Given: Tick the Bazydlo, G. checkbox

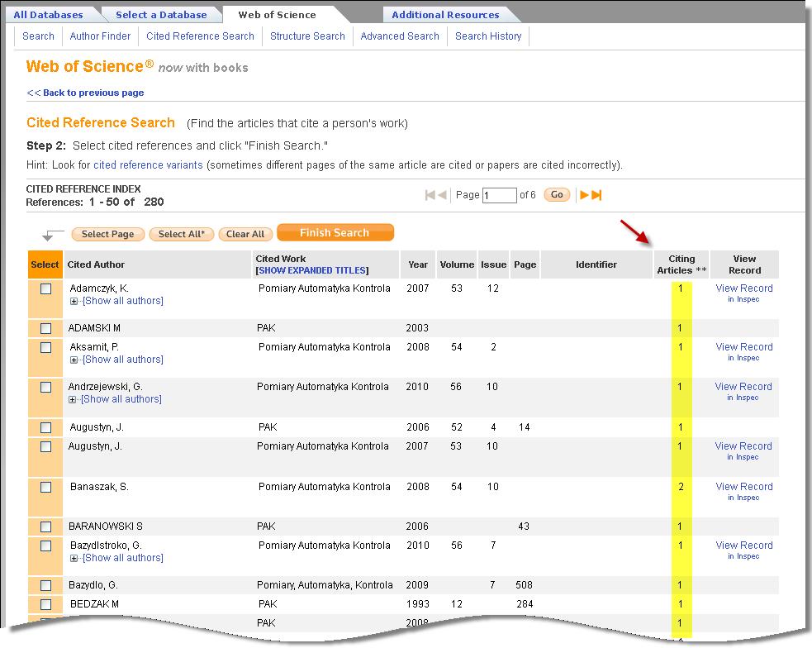Looking at the screenshot, I should coord(45,585).
